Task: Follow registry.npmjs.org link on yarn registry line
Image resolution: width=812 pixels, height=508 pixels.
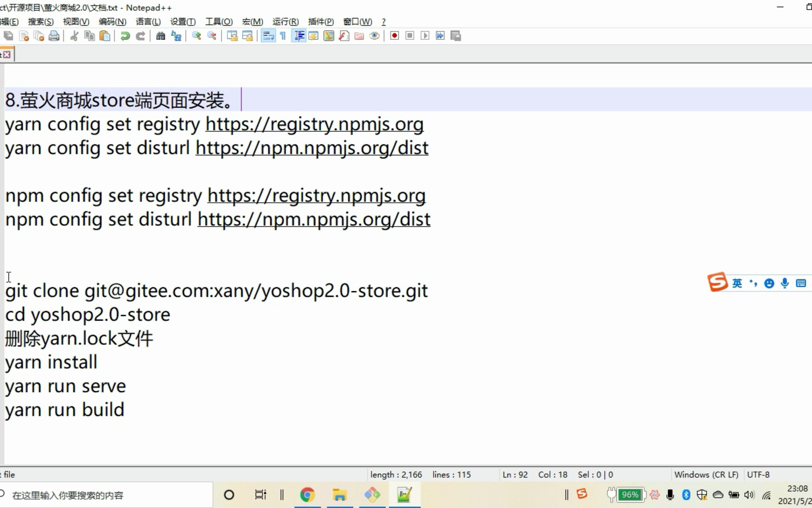Action: 314,125
